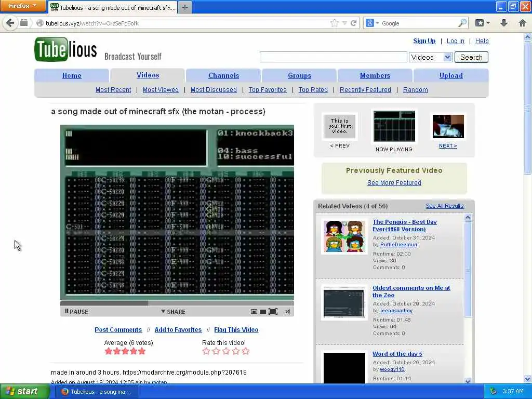Click the Tubelious search text field
This screenshot has width=532, height=399.
[333, 57]
